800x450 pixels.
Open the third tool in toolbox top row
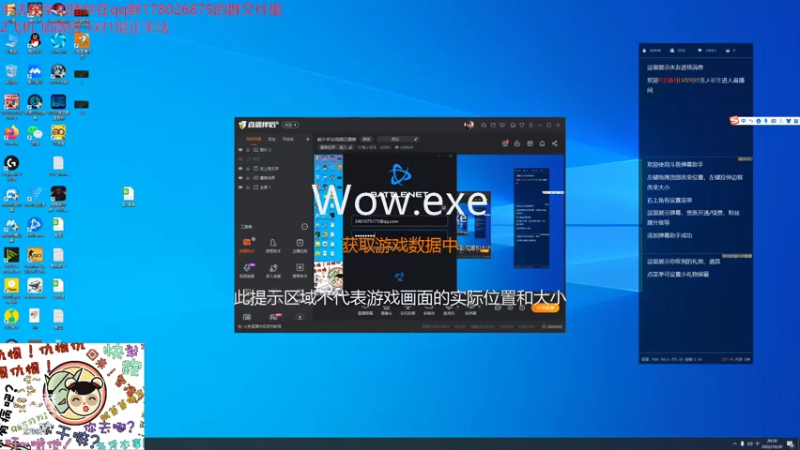point(299,245)
